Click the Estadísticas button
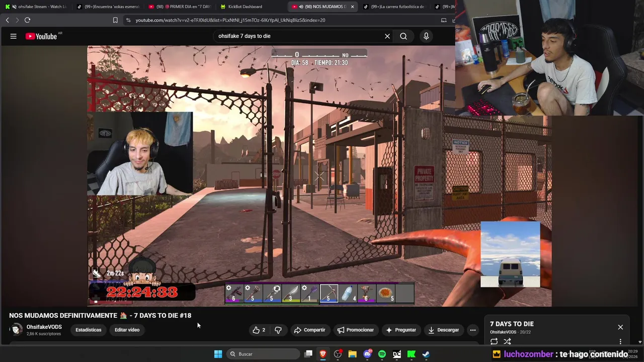Image resolution: width=644 pixels, height=362 pixels. 89,330
